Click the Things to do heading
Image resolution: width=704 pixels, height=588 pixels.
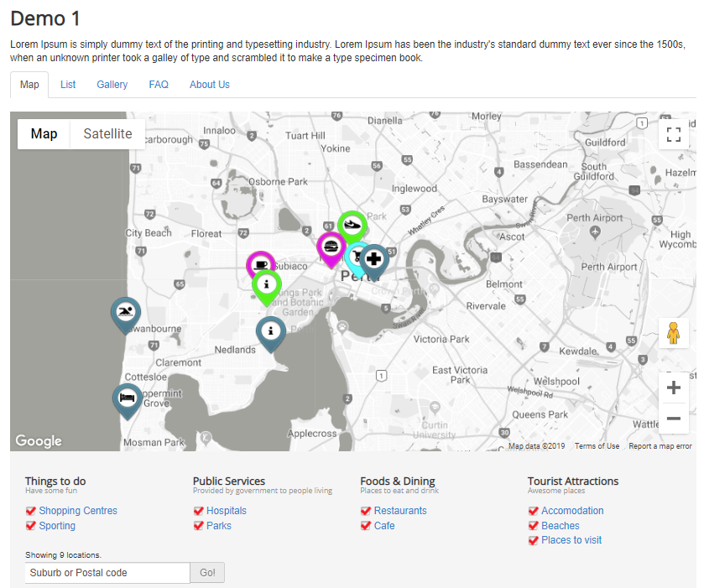point(55,481)
